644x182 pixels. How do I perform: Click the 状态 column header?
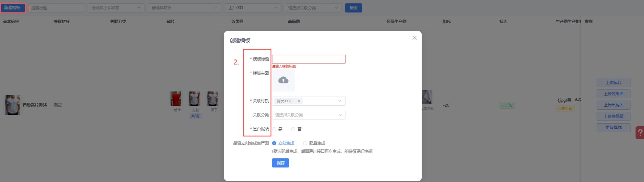(504, 22)
